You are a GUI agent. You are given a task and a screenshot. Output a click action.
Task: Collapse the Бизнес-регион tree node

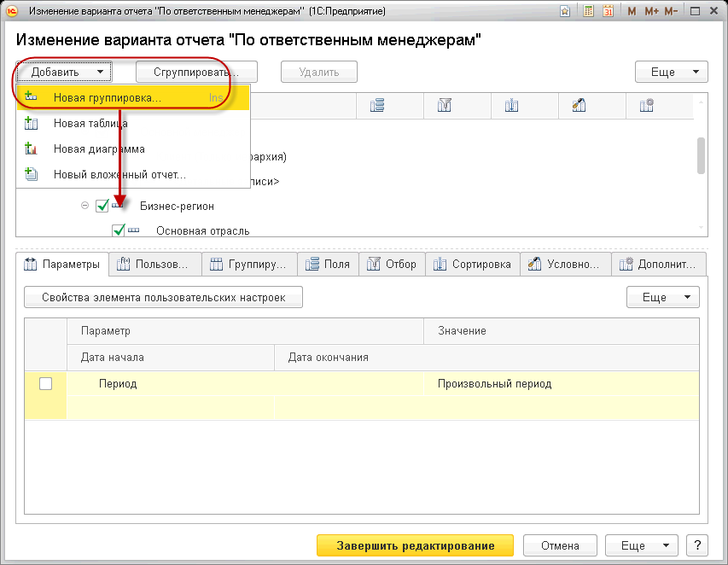click(84, 206)
